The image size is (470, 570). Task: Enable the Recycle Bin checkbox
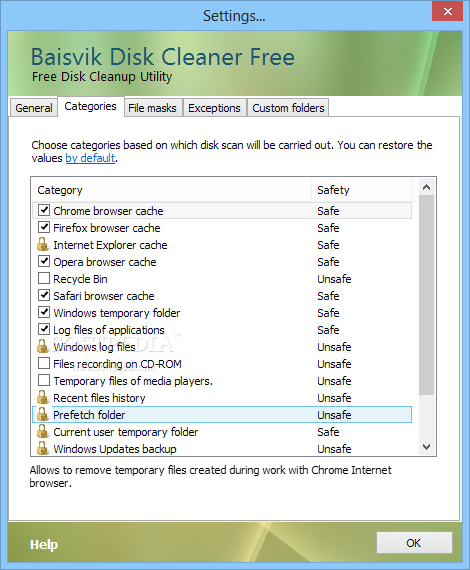tap(44, 278)
